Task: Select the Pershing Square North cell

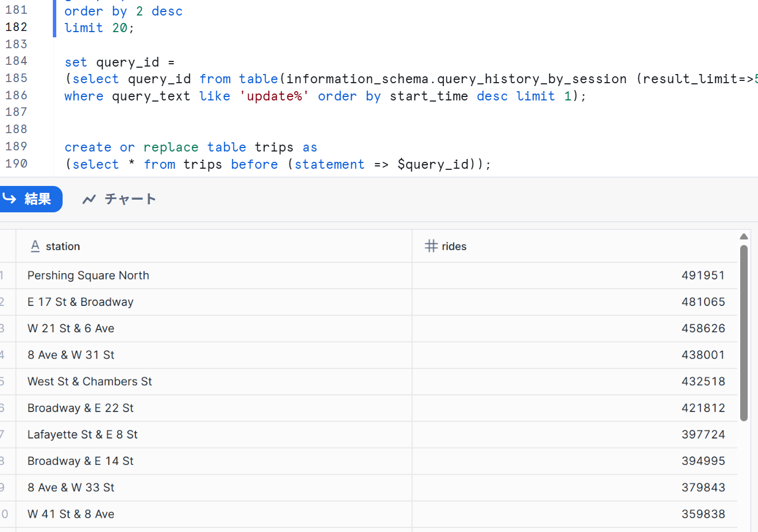Action: (x=214, y=275)
